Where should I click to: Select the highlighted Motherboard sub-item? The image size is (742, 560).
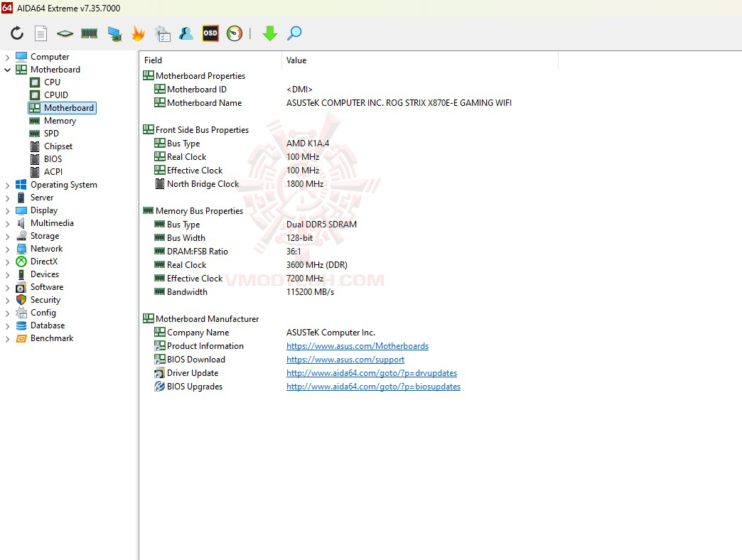tap(62, 108)
